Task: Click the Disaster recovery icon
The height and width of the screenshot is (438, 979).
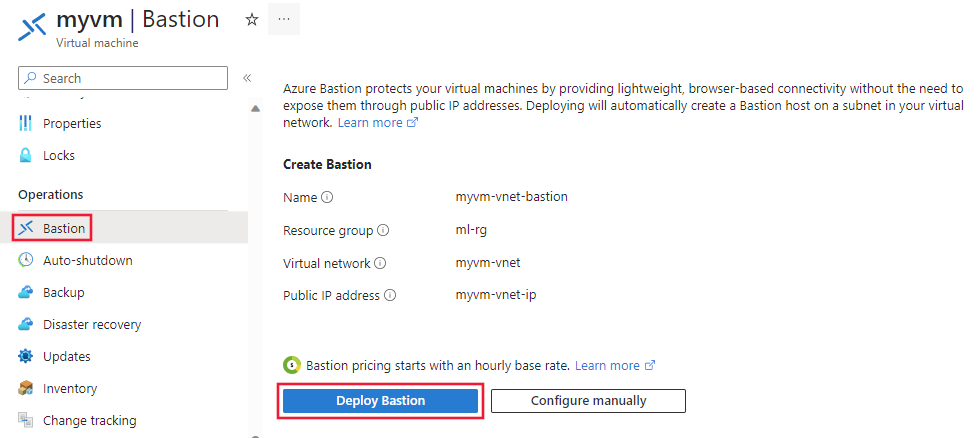Action: point(26,325)
